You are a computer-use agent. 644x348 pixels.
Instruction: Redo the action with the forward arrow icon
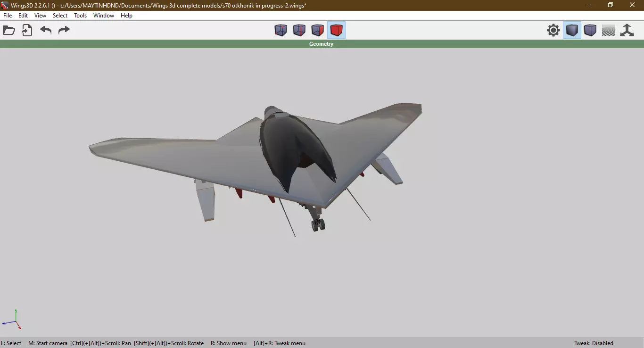tap(64, 30)
